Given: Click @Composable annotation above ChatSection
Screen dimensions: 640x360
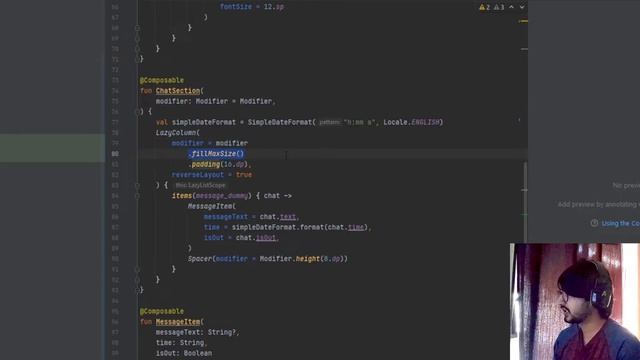Looking at the screenshot, I should pos(162,80).
